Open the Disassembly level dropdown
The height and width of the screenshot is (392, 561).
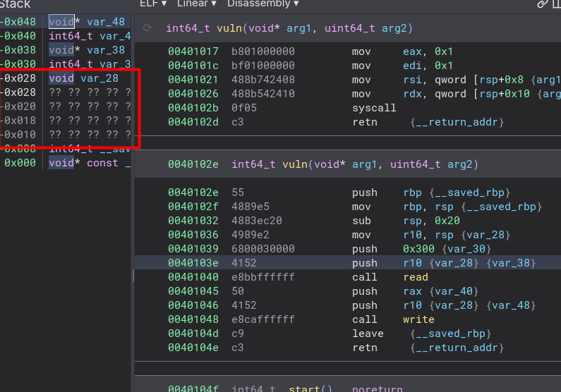(x=263, y=4)
